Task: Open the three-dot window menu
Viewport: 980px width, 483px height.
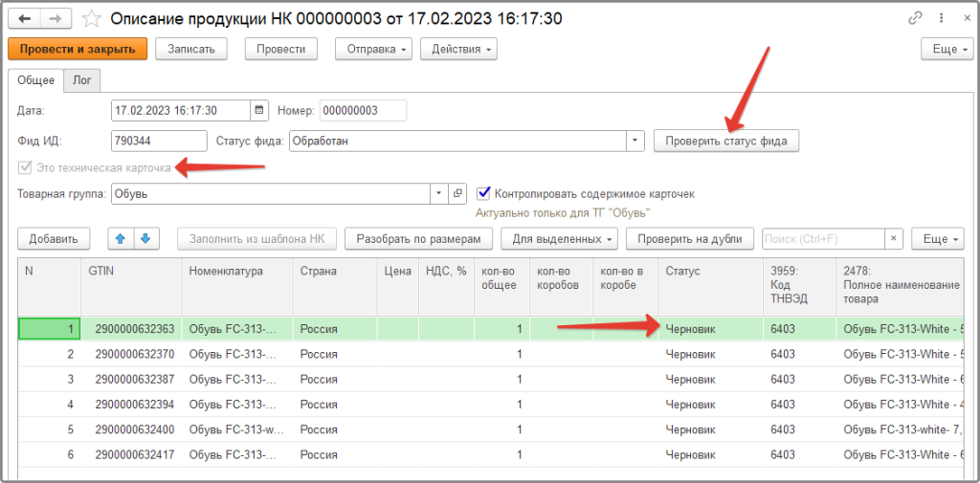Action: [941, 18]
